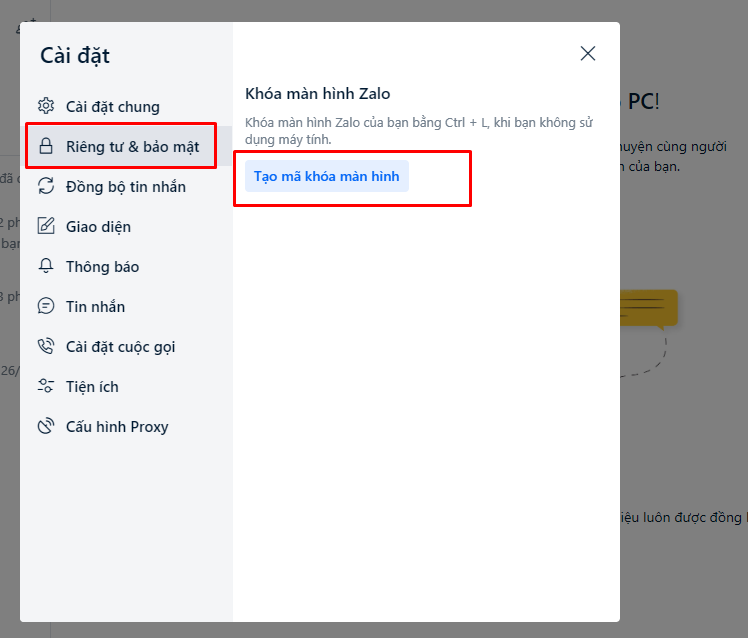
Task: Click the chat bubble icon for Tin nhắn
Action: coord(46,306)
